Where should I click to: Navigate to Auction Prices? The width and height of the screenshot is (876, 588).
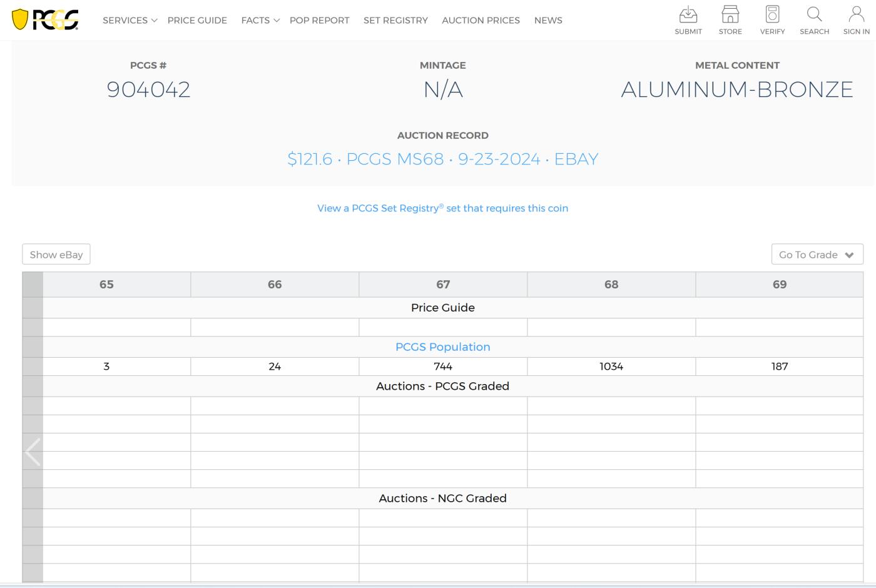tap(481, 20)
